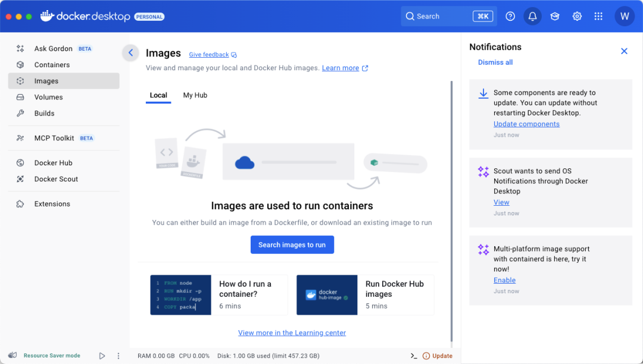Image resolution: width=643 pixels, height=364 pixels.
Task: Close the Notifications panel
Action: (624, 51)
